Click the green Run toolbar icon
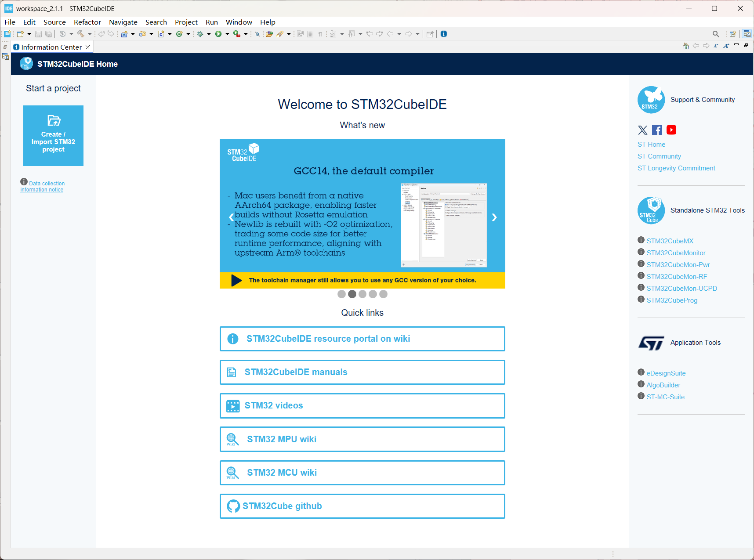The height and width of the screenshot is (560, 754). pos(218,34)
